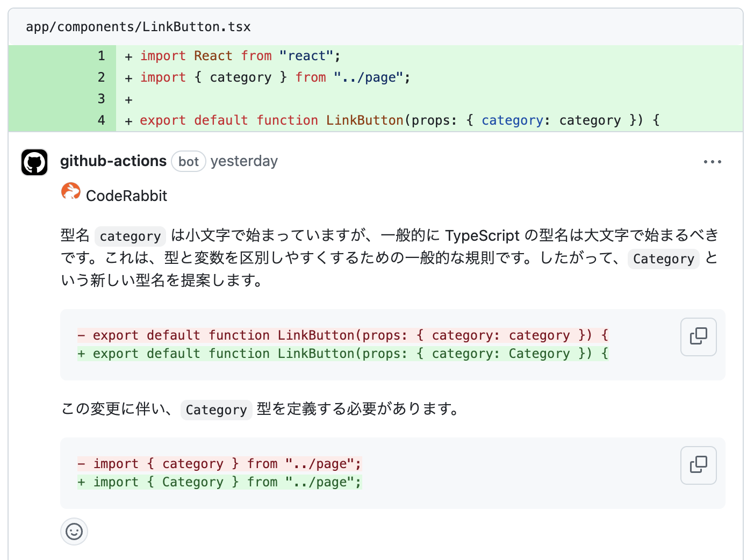
Task: Copy the LinkButton function suggestion code
Action: [699, 337]
